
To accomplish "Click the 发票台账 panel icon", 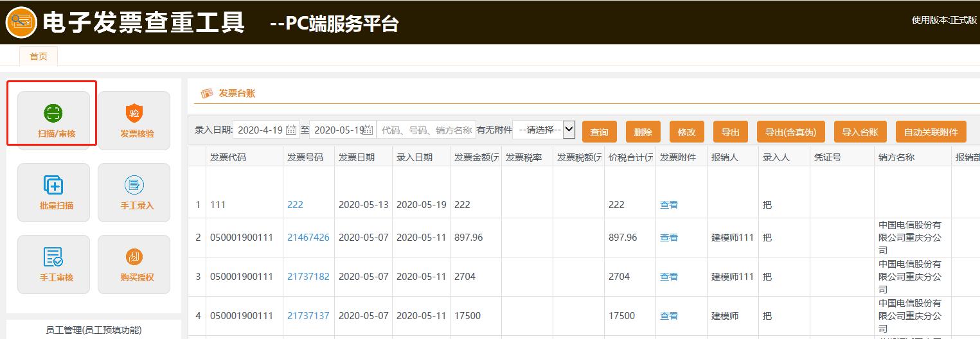I will (206, 94).
